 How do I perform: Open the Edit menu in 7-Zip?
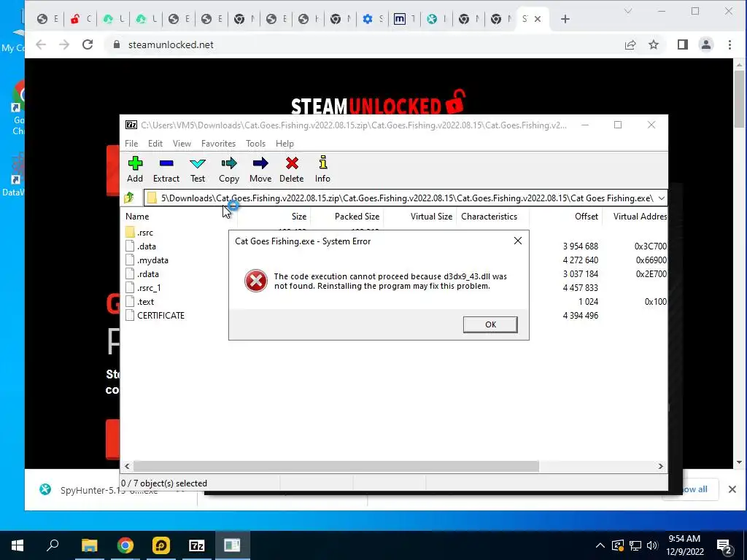(155, 144)
